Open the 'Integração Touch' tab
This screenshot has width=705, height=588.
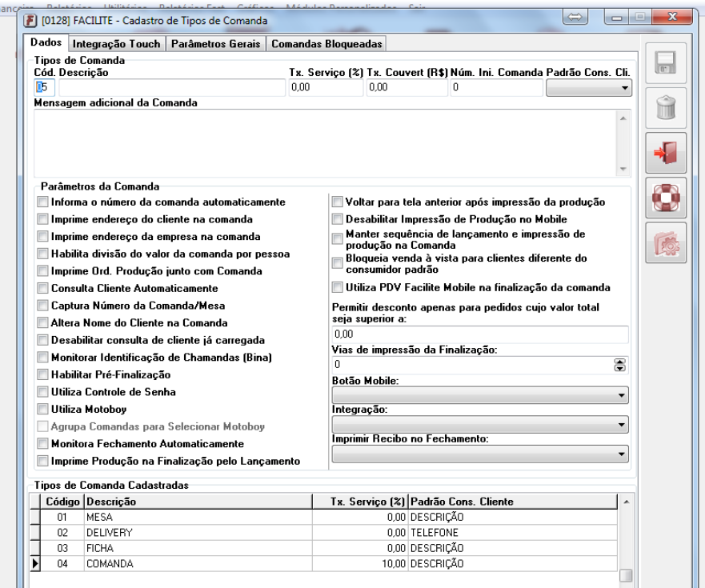click(117, 44)
